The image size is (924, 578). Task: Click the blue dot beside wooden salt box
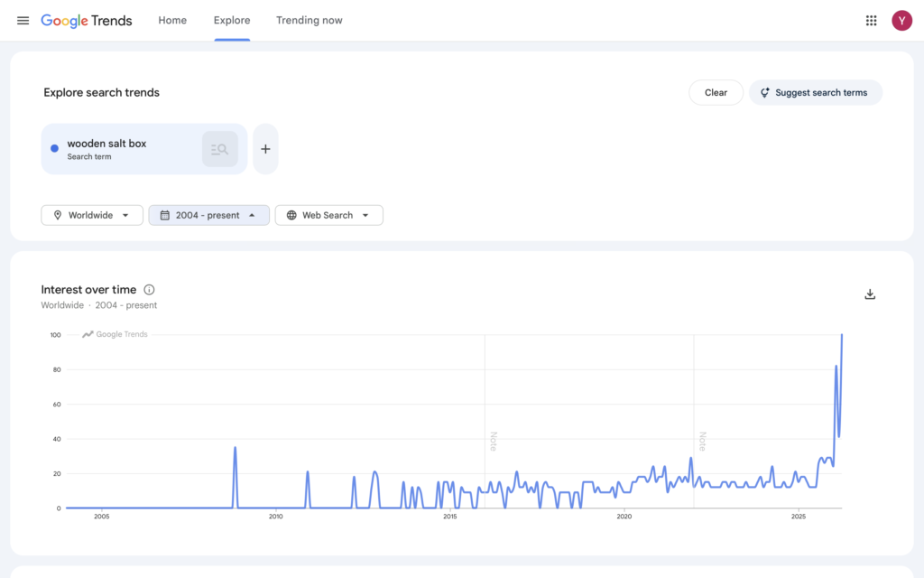coord(55,149)
